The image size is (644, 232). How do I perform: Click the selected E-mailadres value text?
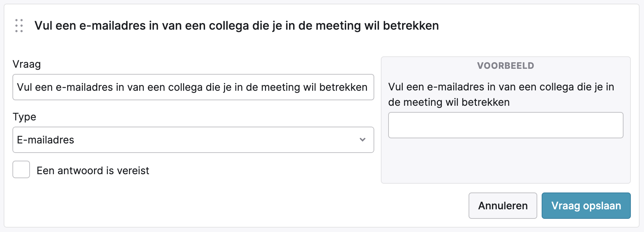pos(46,140)
